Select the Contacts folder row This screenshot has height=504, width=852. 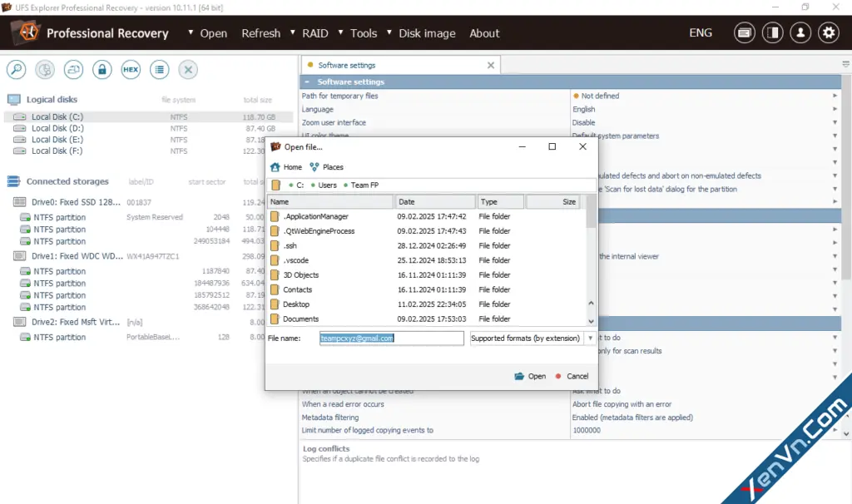point(427,289)
